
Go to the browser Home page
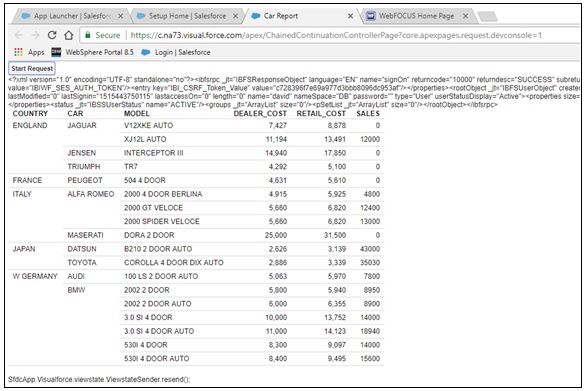[x=69, y=35]
